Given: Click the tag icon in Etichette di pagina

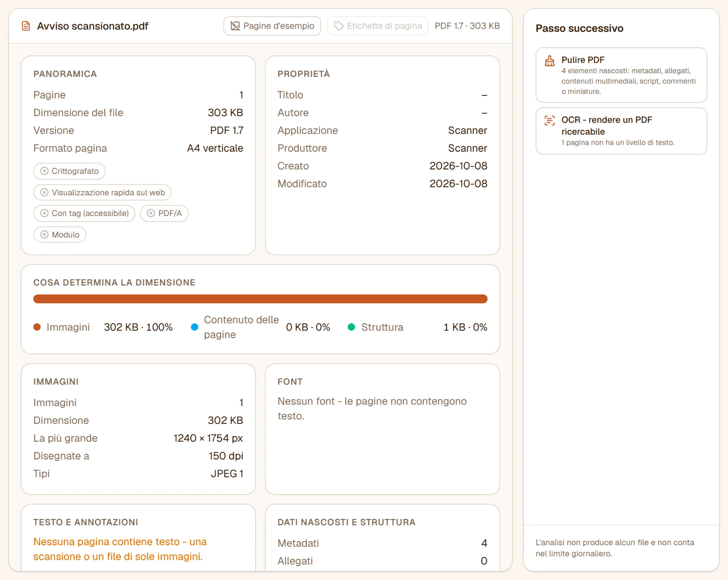Looking at the screenshot, I should click(x=339, y=26).
